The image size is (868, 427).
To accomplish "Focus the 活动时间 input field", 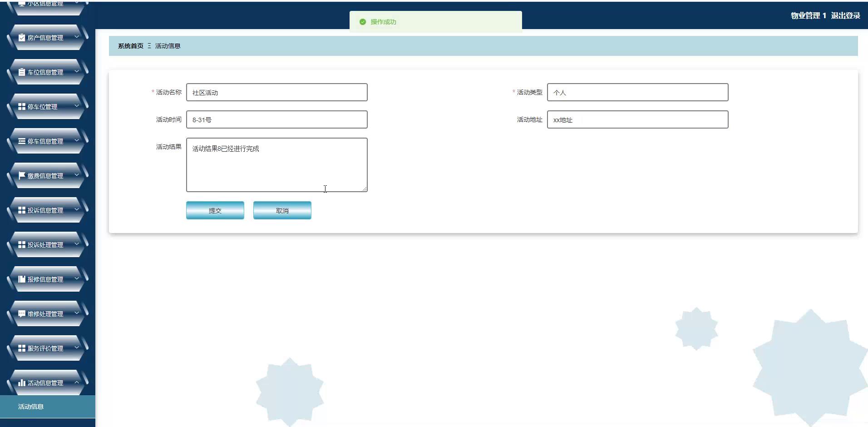I will pyautogui.click(x=277, y=119).
